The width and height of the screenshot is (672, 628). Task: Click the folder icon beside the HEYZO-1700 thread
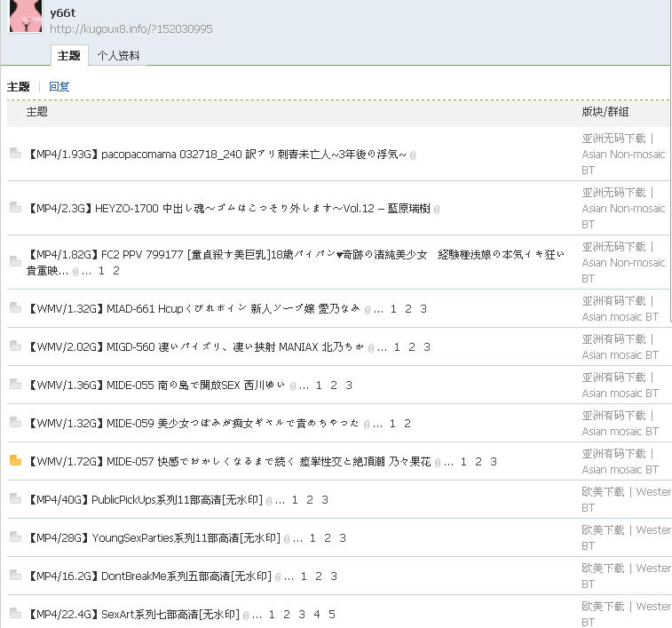(15, 207)
